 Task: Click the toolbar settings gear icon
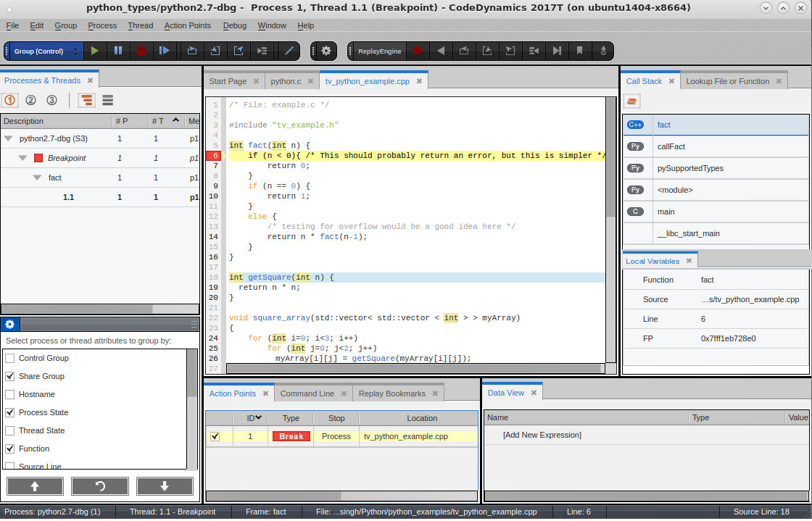326,51
